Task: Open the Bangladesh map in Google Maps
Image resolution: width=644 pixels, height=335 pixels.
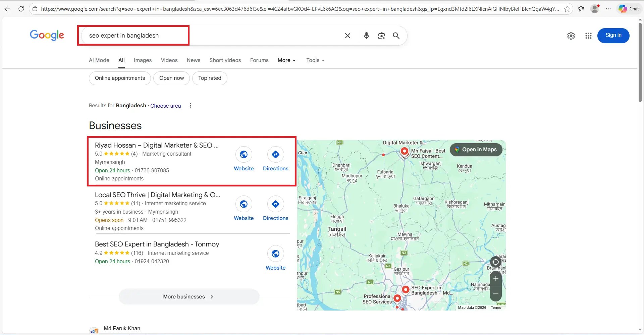Action: (x=476, y=150)
